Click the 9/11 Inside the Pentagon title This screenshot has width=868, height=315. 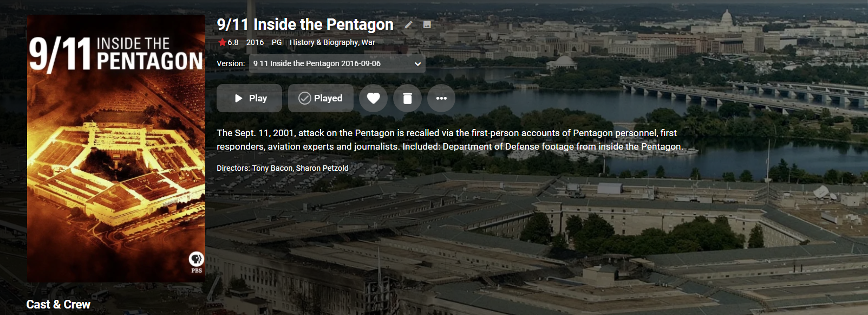(x=305, y=24)
